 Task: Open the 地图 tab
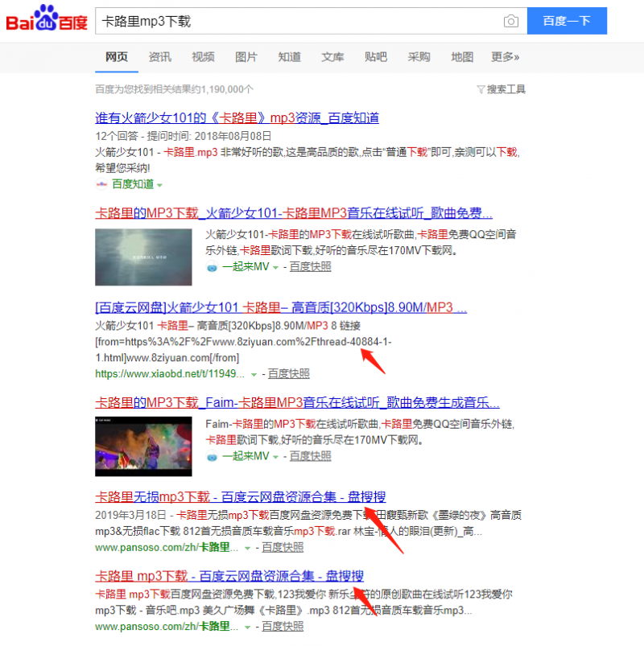coord(462,57)
